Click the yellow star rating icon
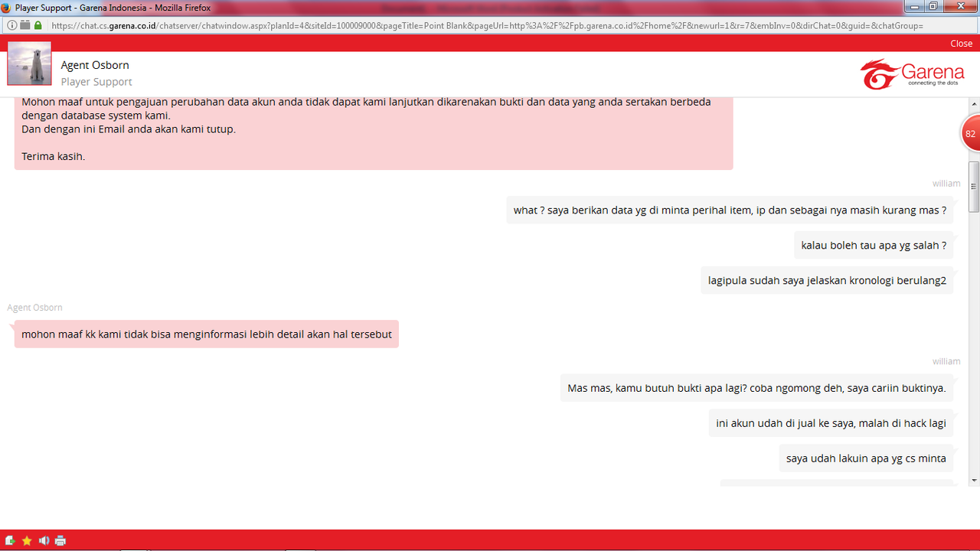Viewport: 980px width, 551px height. coord(27,540)
